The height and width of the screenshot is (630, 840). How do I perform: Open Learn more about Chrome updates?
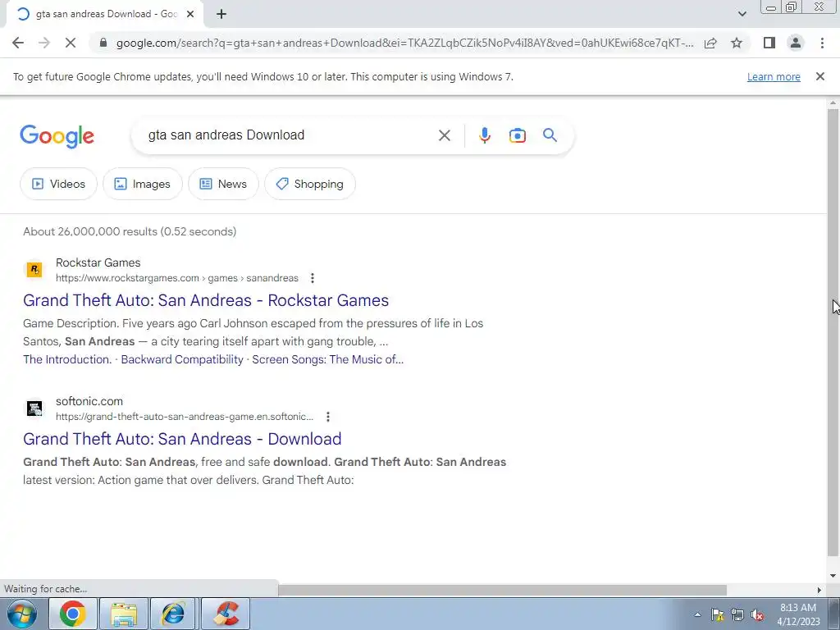(774, 76)
